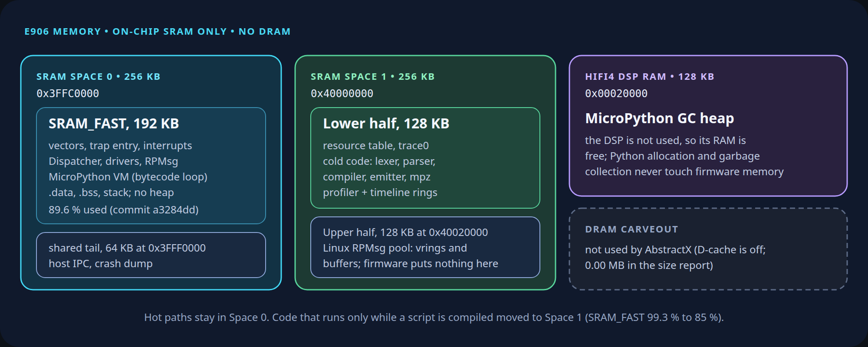868x347 pixels.
Task: Click the DRAM CARVEOUT label
Action: pyautogui.click(x=631, y=229)
